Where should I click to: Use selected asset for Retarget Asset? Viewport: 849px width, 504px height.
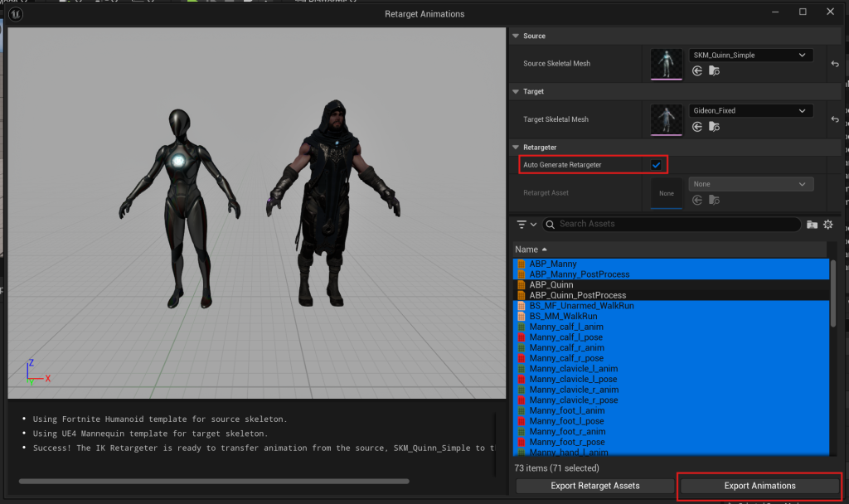696,201
